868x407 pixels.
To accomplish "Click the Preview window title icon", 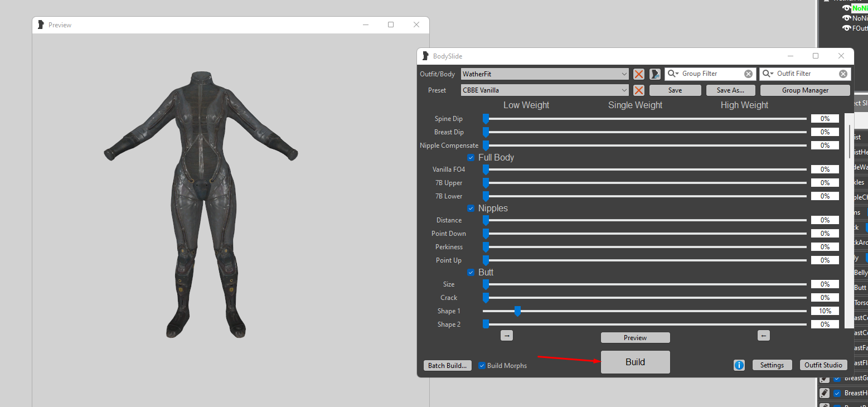I will (x=41, y=25).
